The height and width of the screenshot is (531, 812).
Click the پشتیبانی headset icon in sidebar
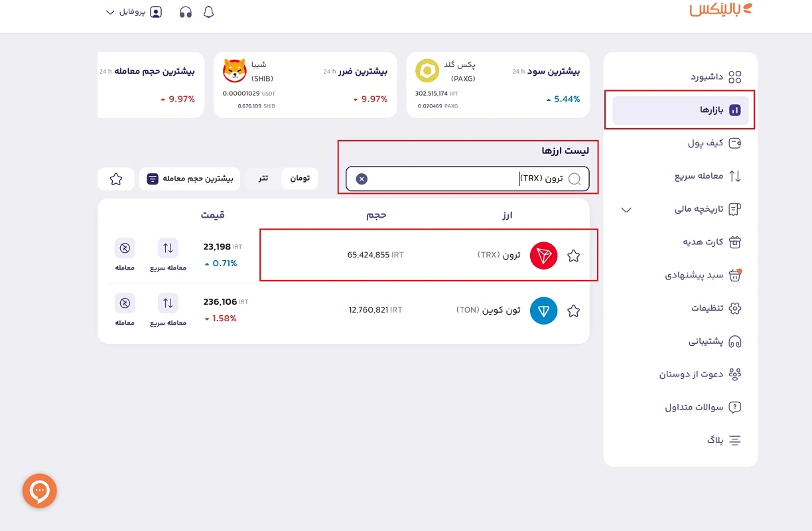tap(734, 342)
